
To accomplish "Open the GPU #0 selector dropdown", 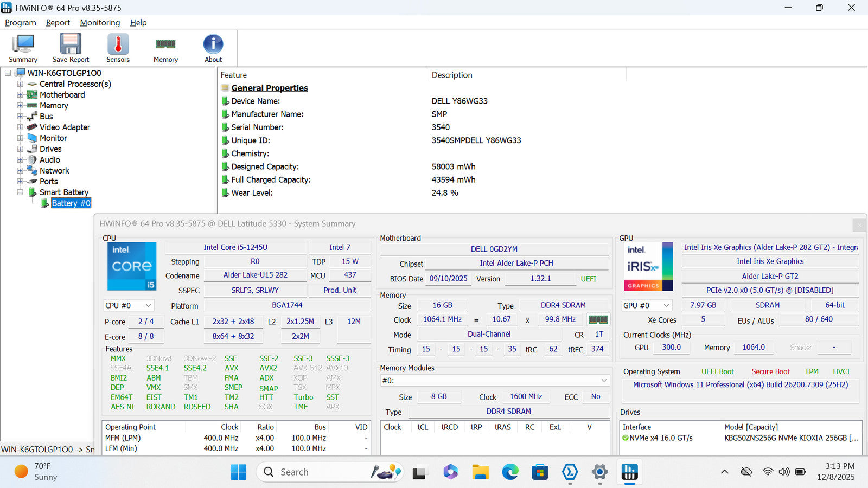I will point(647,305).
